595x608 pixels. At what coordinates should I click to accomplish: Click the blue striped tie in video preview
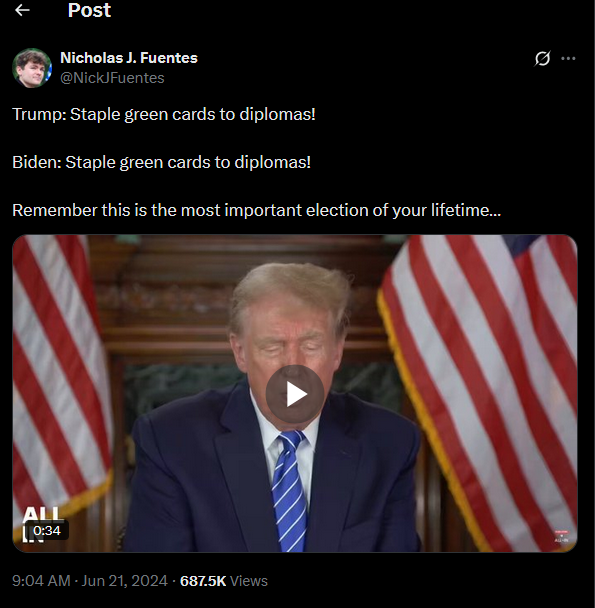pos(289,491)
